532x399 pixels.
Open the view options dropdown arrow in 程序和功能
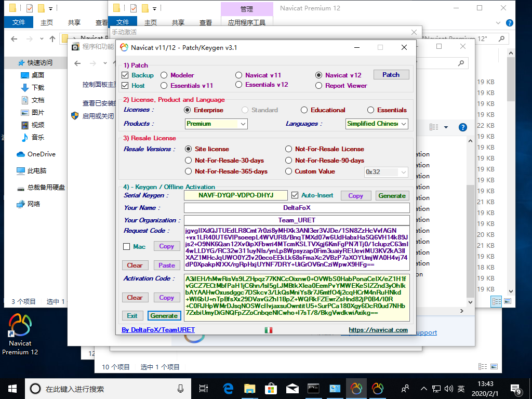tap(446, 127)
